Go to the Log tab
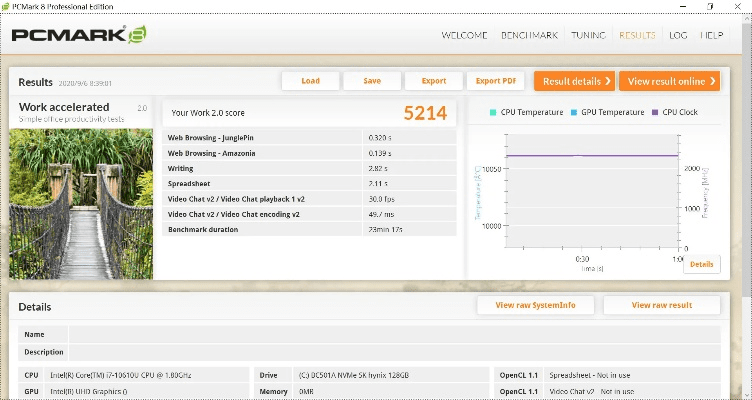 (678, 35)
